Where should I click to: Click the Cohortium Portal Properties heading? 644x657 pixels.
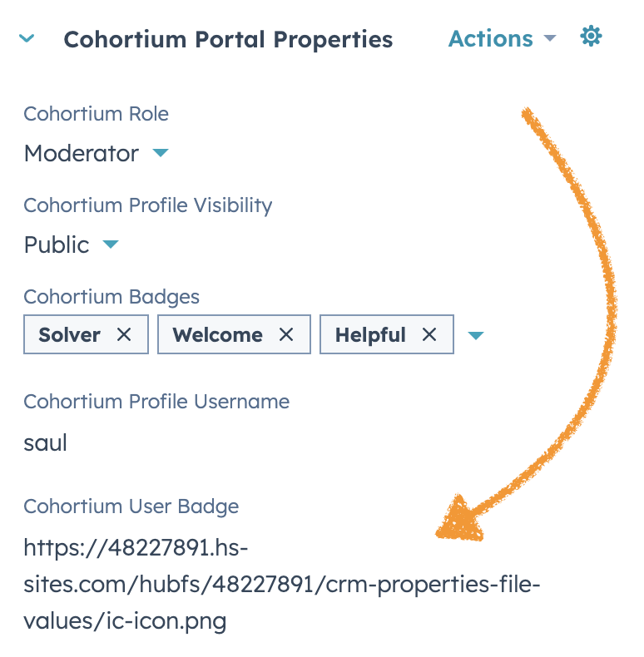228,40
